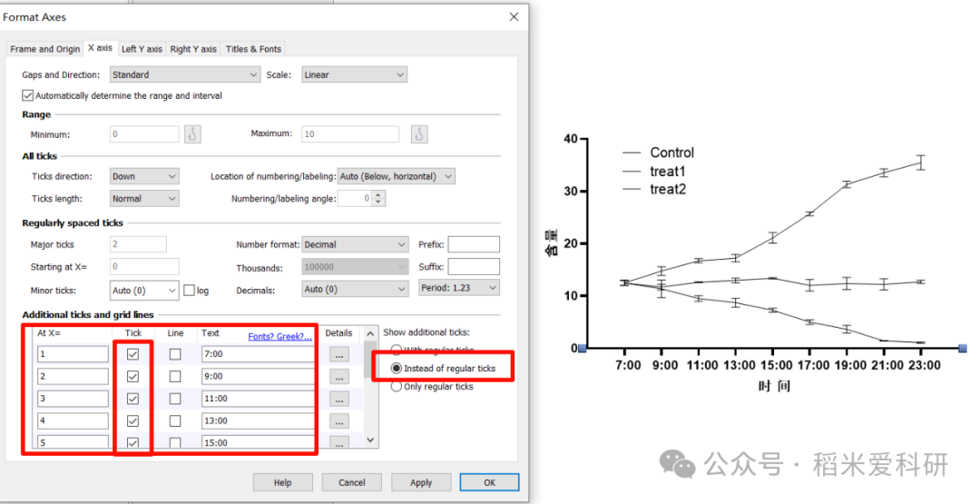Screen dimensions: 980x504
Task: Close the Format Axes dialog
Action: click(514, 17)
